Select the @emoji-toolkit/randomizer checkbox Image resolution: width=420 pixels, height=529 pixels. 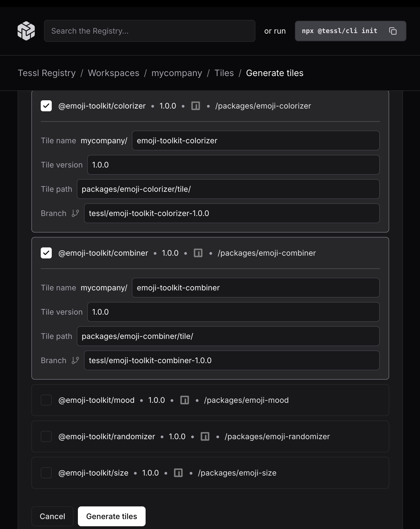pyautogui.click(x=46, y=436)
